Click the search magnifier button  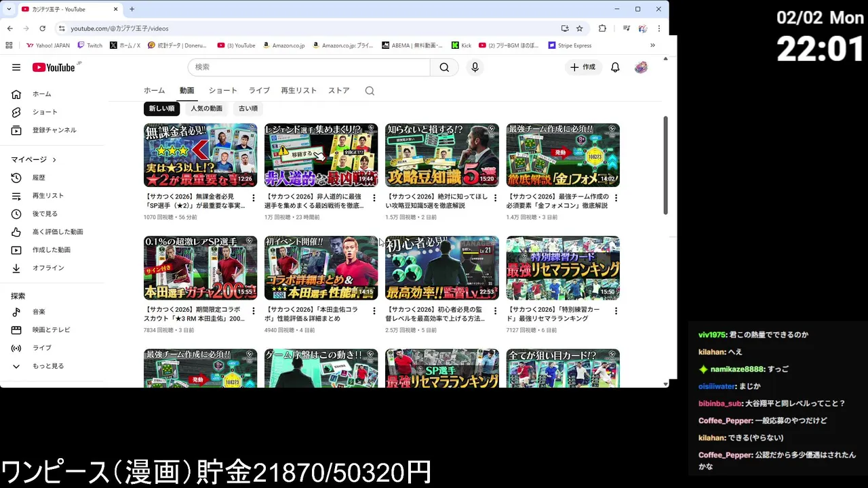coord(444,67)
